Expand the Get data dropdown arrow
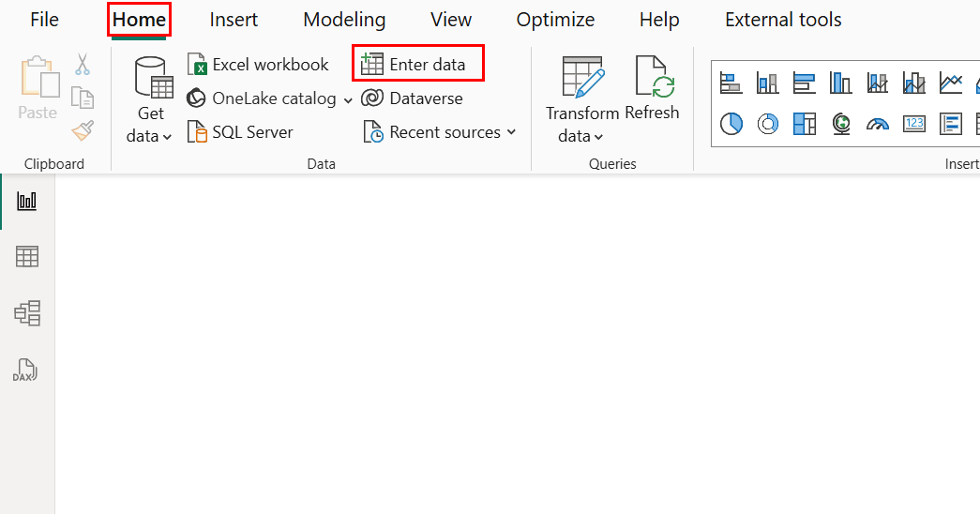980x514 pixels. pyautogui.click(x=168, y=136)
